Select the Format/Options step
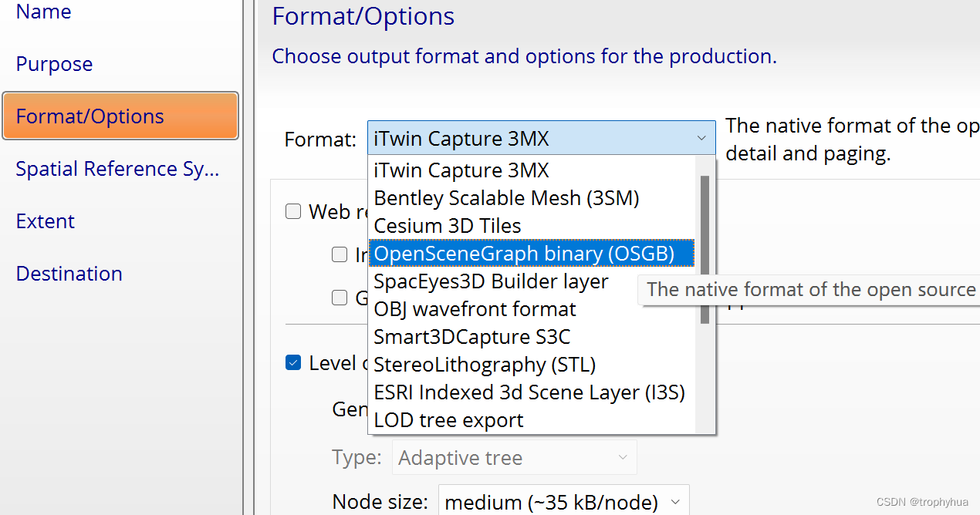The image size is (980, 515). (x=120, y=116)
